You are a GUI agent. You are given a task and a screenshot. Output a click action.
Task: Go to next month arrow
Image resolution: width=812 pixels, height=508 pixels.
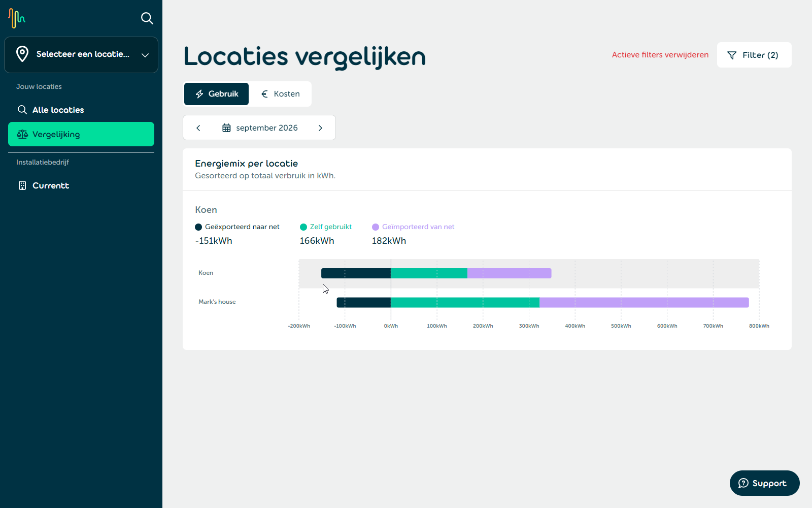point(320,128)
